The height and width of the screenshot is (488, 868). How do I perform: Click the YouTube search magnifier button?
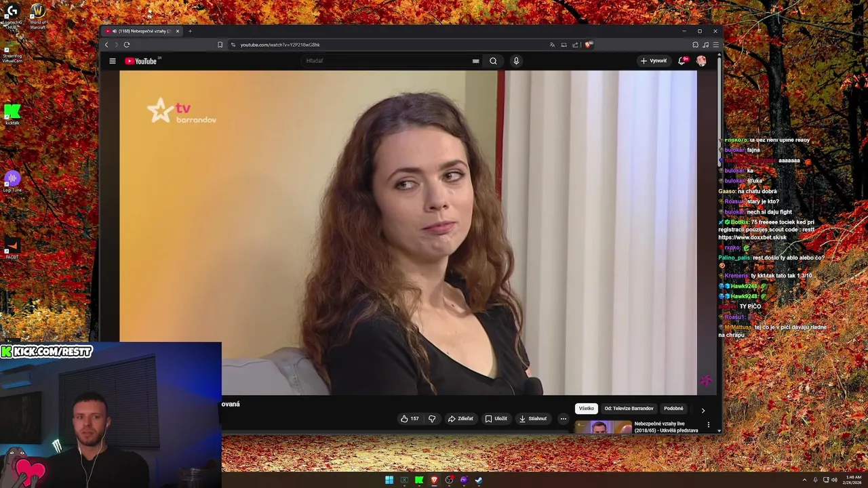coord(493,61)
